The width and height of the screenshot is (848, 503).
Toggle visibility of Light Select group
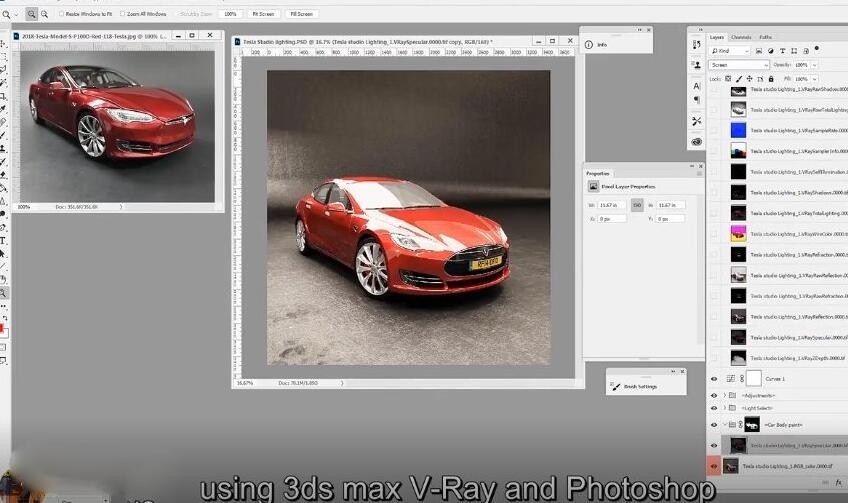pos(714,408)
